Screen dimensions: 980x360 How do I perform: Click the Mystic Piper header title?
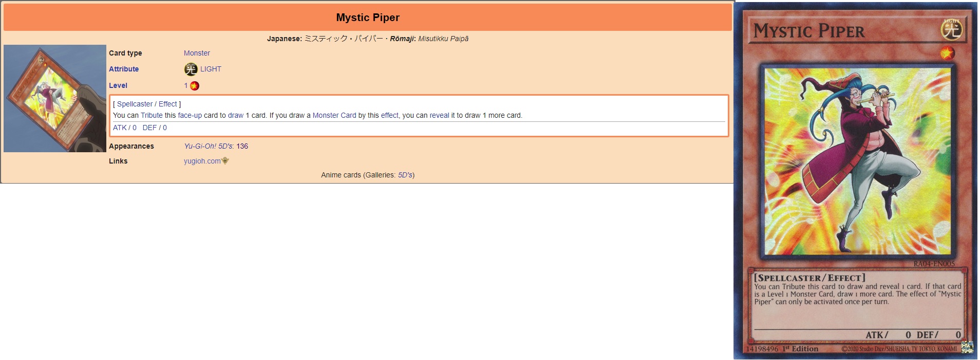tap(368, 17)
